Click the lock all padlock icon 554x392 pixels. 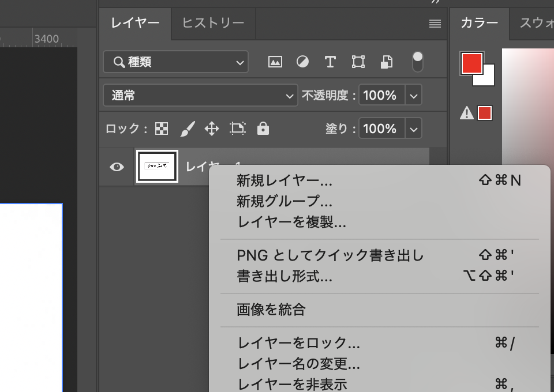[x=263, y=129]
